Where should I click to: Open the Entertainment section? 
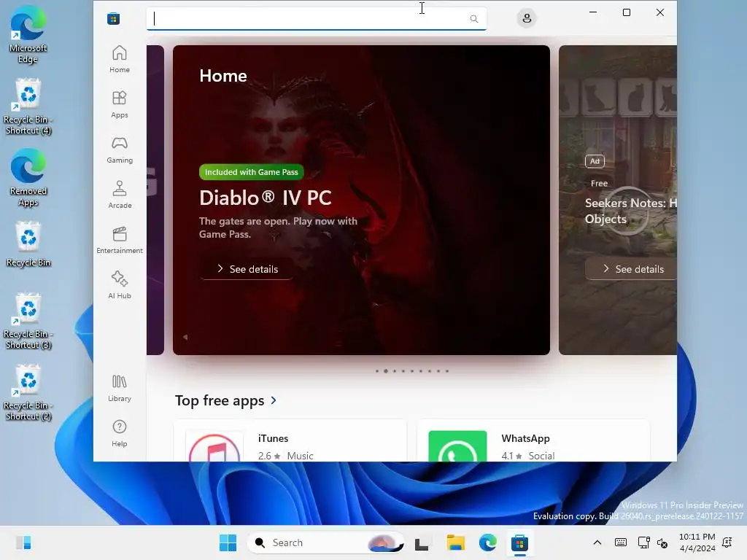pos(119,240)
